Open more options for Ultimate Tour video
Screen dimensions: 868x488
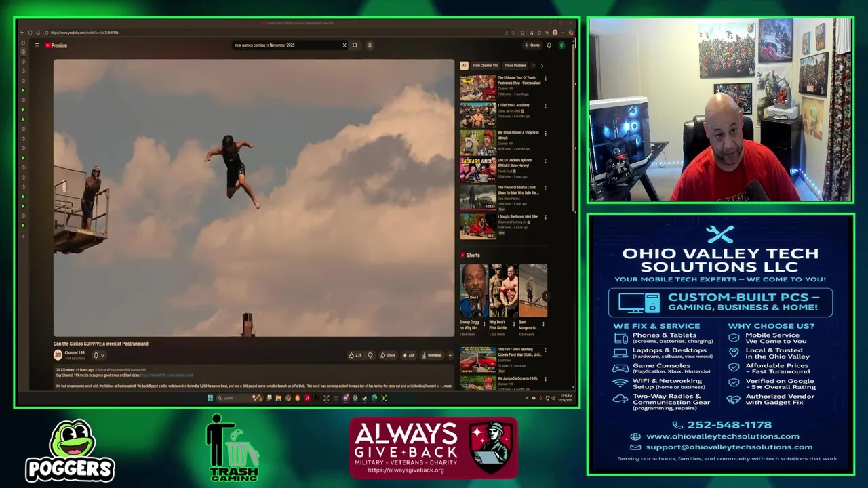click(x=545, y=79)
